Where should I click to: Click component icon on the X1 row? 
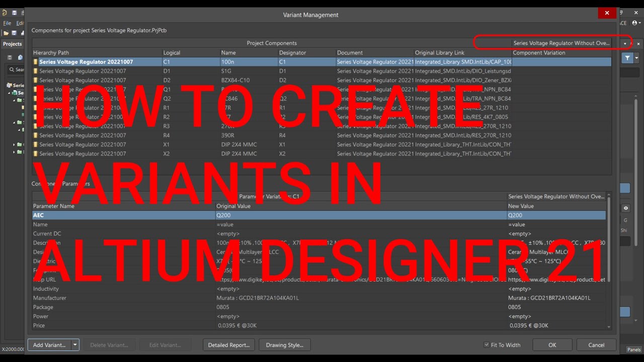[36, 144]
